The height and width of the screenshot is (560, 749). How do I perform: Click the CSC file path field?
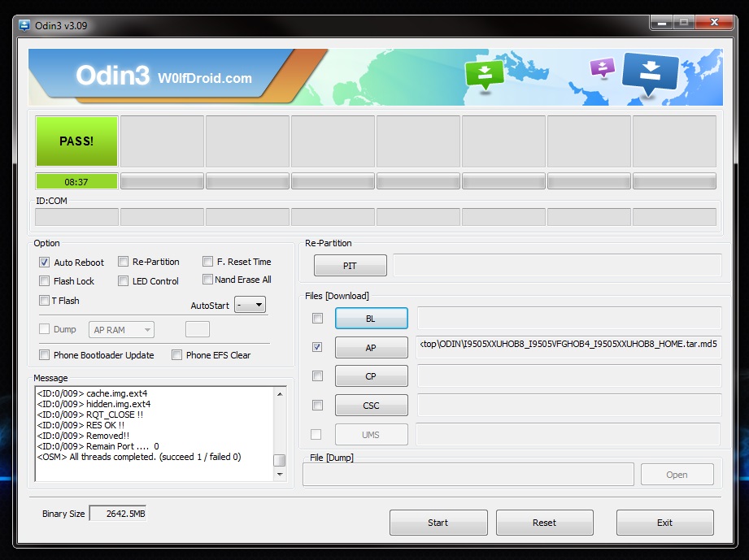pos(569,406)
